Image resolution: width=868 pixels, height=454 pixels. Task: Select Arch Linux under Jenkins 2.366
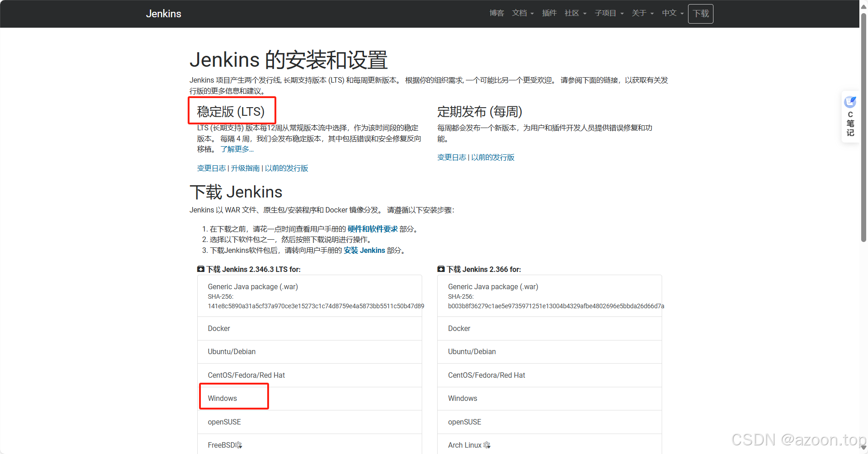pyautogui.click(x=549, y=444)
